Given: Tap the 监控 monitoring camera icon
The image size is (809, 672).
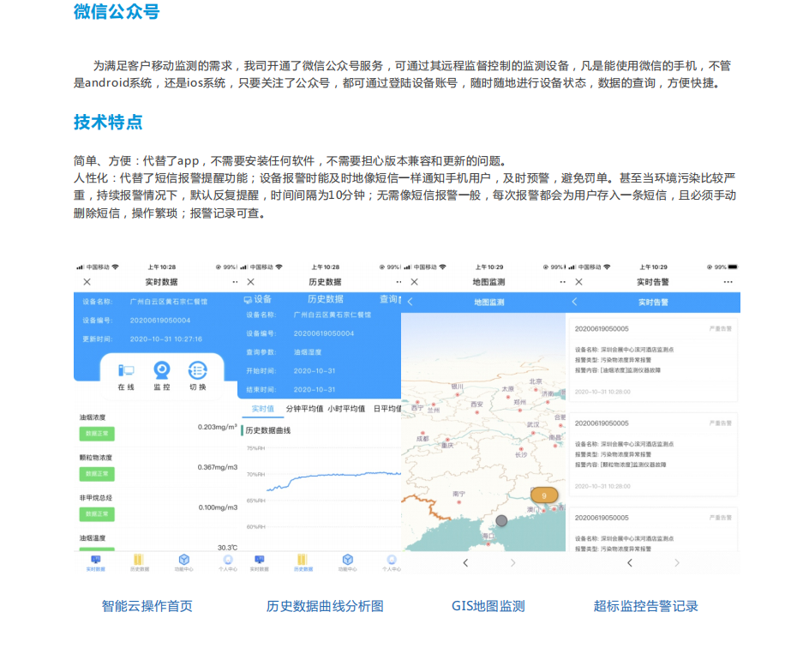Looking at the screenshot, I should (x=161, y=375).
